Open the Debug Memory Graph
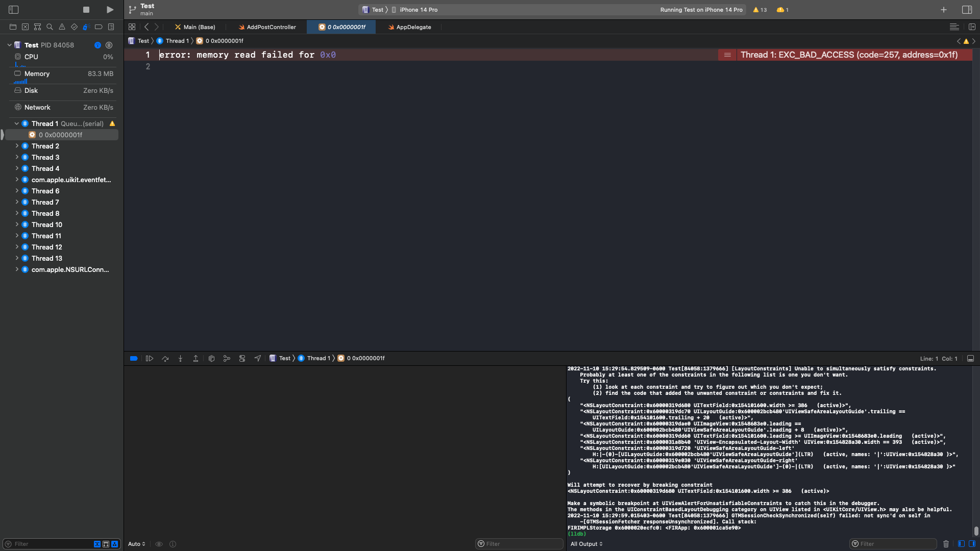This screenshot has height=551, width=980. pyautogui.click(x=227, y=359)
